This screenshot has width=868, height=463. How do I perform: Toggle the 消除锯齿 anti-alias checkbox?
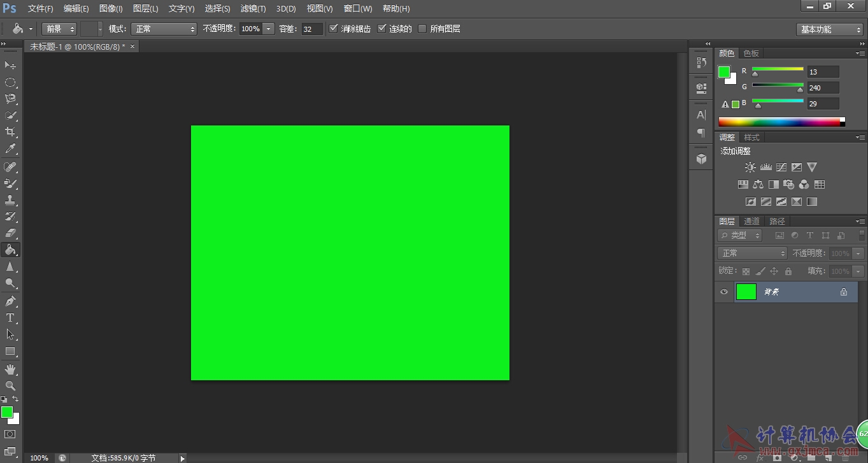(x=334, y=29)
